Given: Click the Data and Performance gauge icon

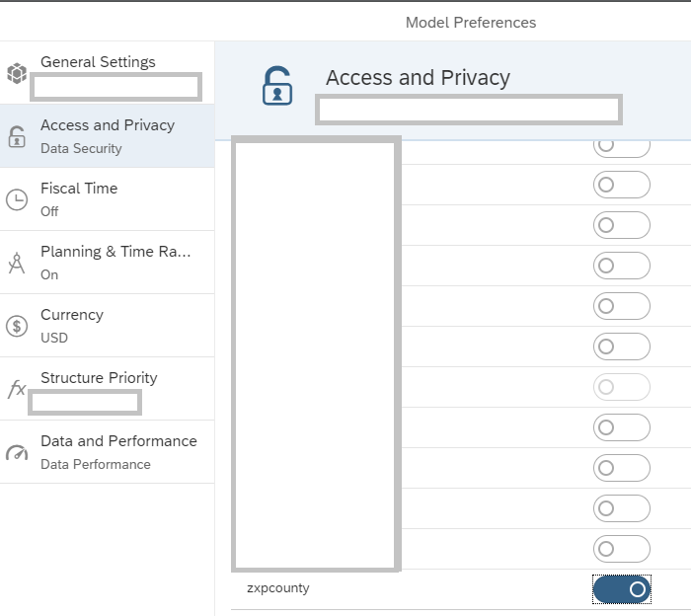Looking at the screenshot, I should pos(17,452).
